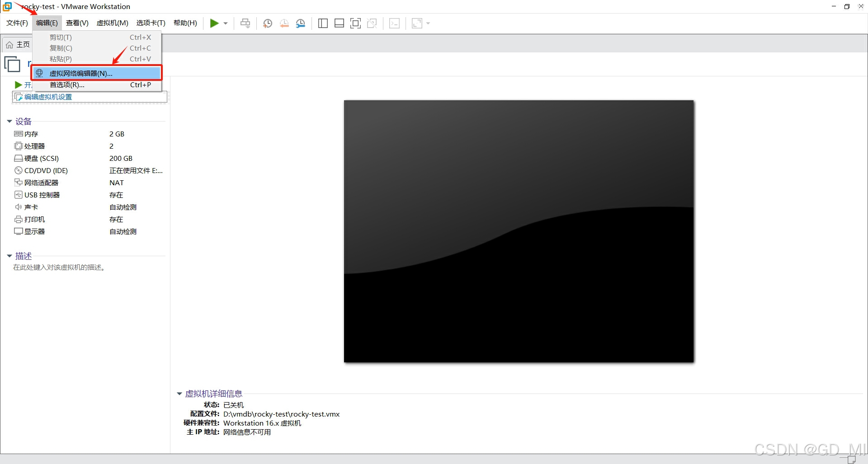Open the 查看(V) menu
The width and height of the screenshot is (868, 464).
77,23
